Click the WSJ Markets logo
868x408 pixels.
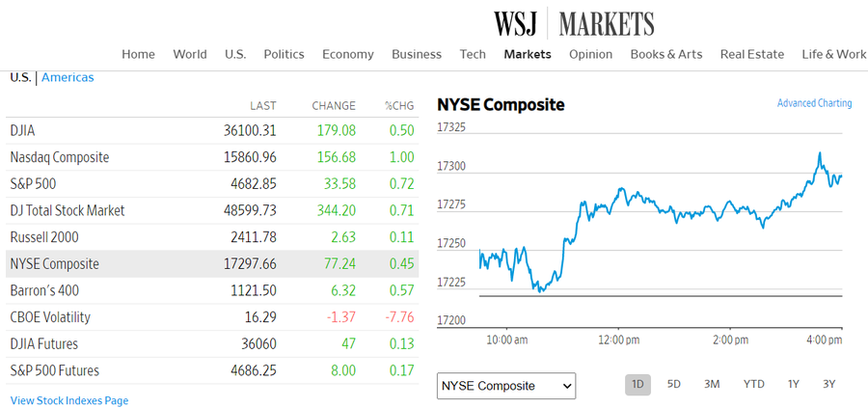[574, 23]
